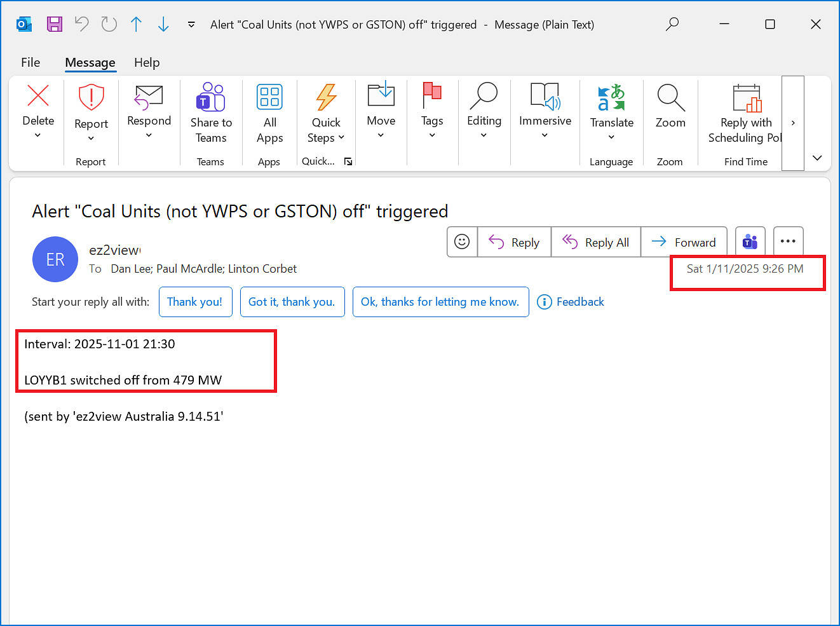This screenshot has height=626, width=840.
Task: Expand the Delete dropdown arrow
Action: (x=37, y=135)
